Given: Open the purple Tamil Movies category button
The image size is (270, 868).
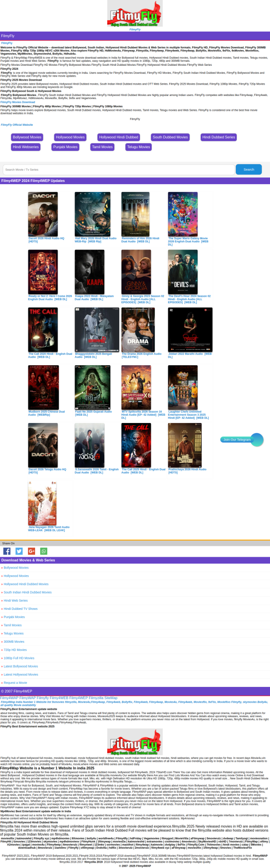Looking at the screenshot, I should coord(102,147).
